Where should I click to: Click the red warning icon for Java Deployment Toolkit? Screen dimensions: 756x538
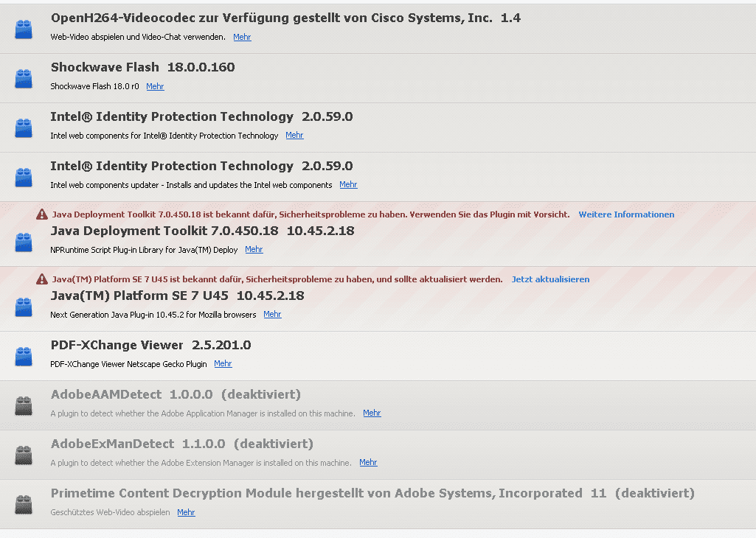42,214
